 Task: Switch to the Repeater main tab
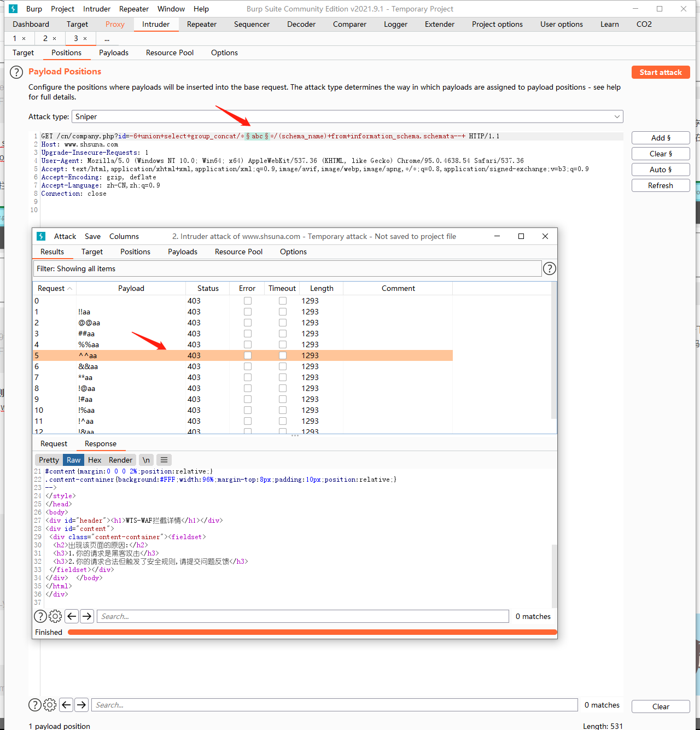[x=202, y=24]
